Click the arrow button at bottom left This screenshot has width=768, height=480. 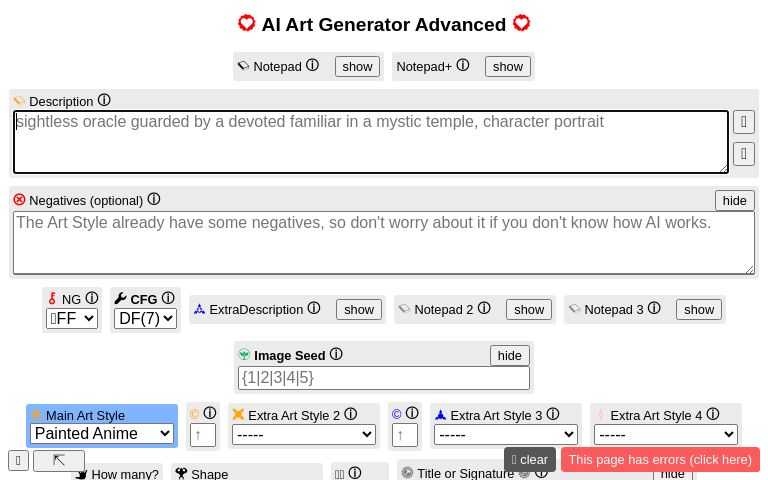tap(59, 460)
